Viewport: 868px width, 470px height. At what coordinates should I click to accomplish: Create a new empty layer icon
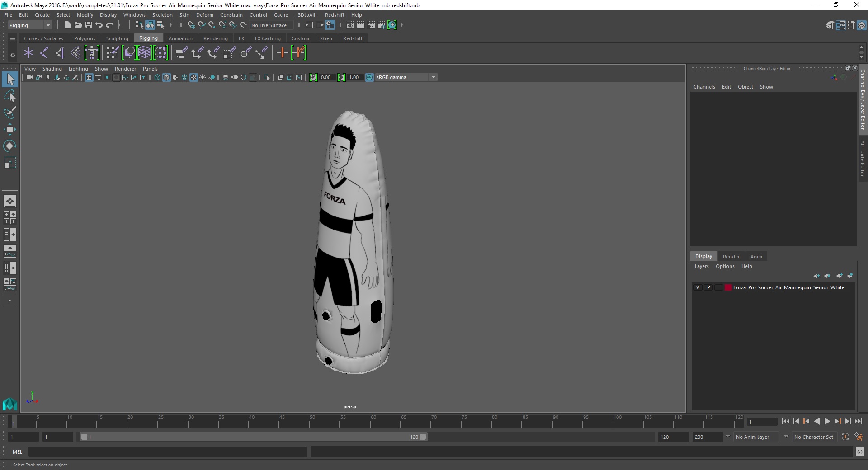point(840,276)
